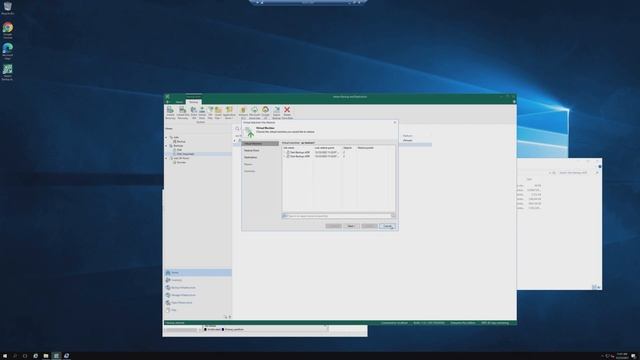Select the Disk (Imported) tree node
Image resolution: width=640 pixels, height=360 pixels.
(183, 154)
